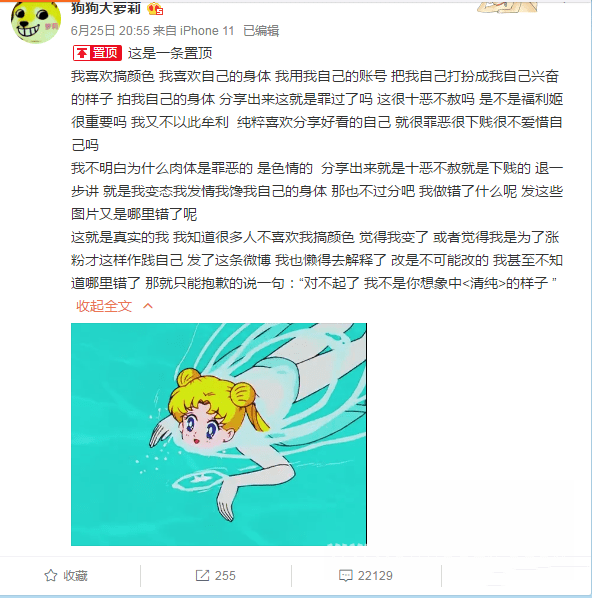
Task: Click the comment speech-bubble icon
Action: (346, 575)
